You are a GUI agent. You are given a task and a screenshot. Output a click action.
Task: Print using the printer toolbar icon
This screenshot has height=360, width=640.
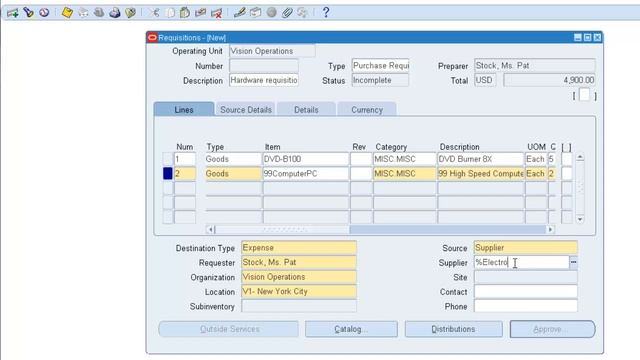pos(115,13)
